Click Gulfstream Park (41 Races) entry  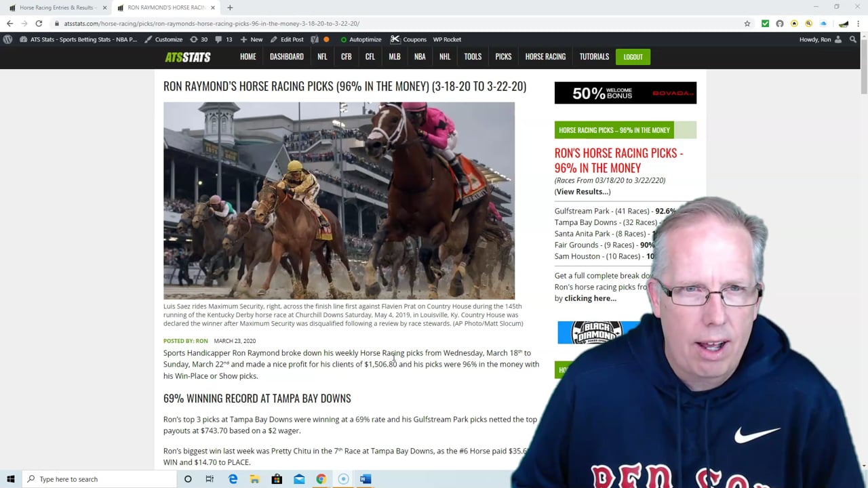tap(615, 211)
